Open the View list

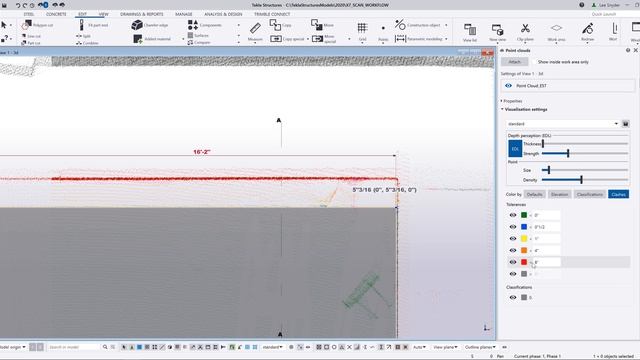(x=470, y=32)
